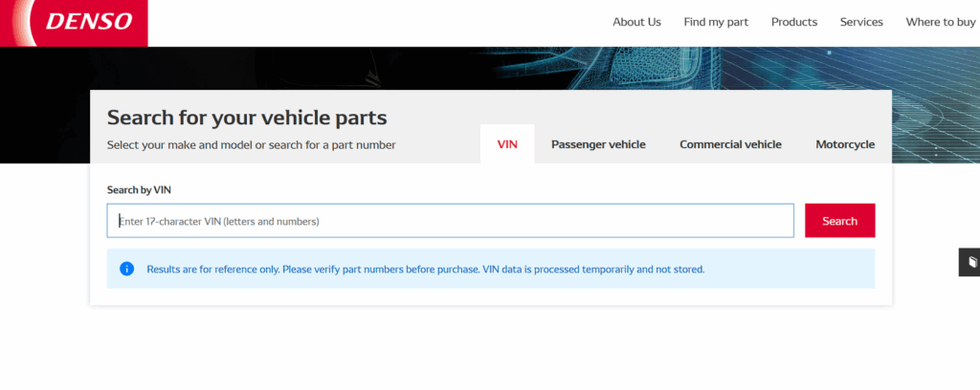Go to Where to buy

point(940,22)
